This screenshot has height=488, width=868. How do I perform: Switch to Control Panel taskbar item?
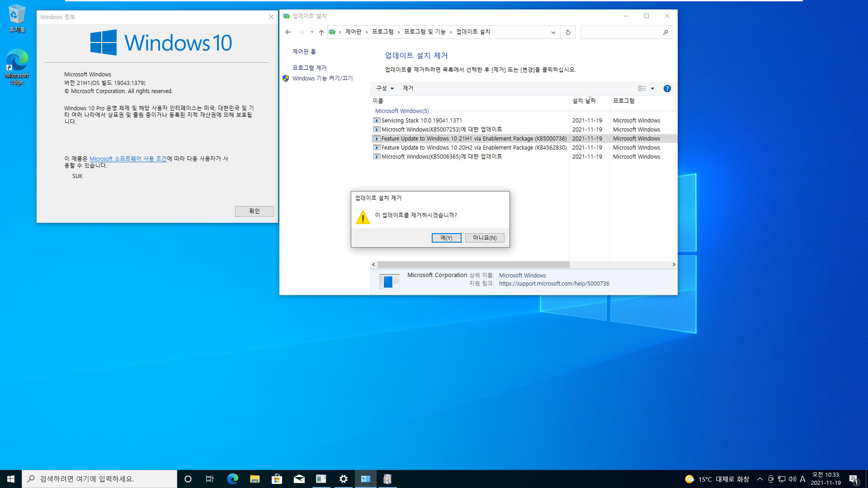coord(366,479)
